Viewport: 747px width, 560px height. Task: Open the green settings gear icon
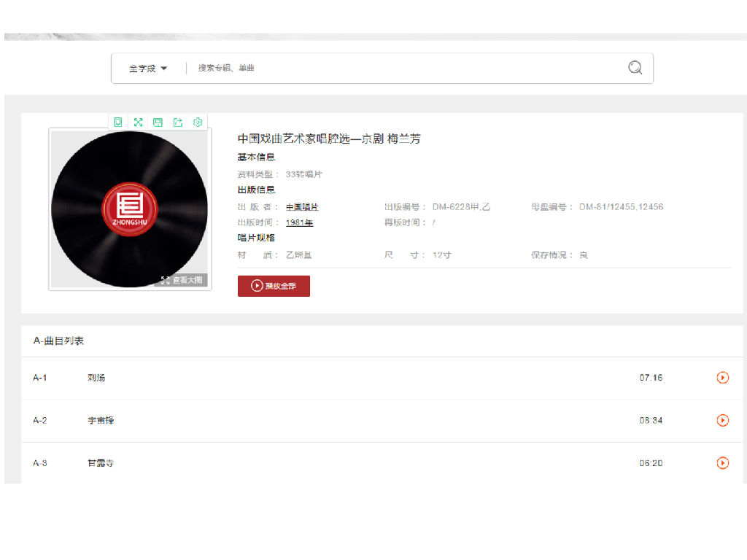coord(198,122)
